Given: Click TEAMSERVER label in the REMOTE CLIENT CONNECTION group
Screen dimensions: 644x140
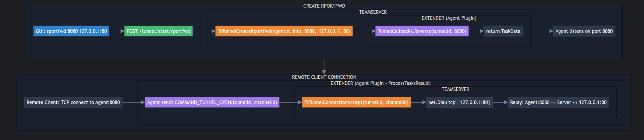Looking at the screenshot, I should [x=455, y=89].
